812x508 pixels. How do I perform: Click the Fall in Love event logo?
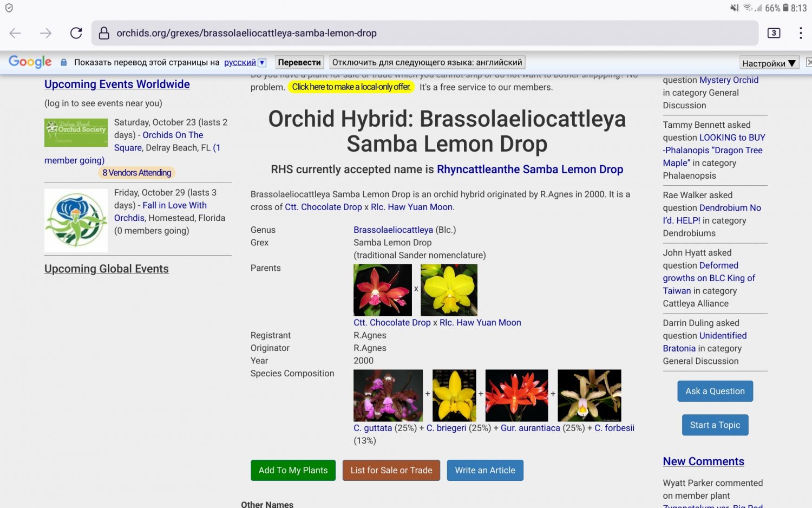[76, 220]
